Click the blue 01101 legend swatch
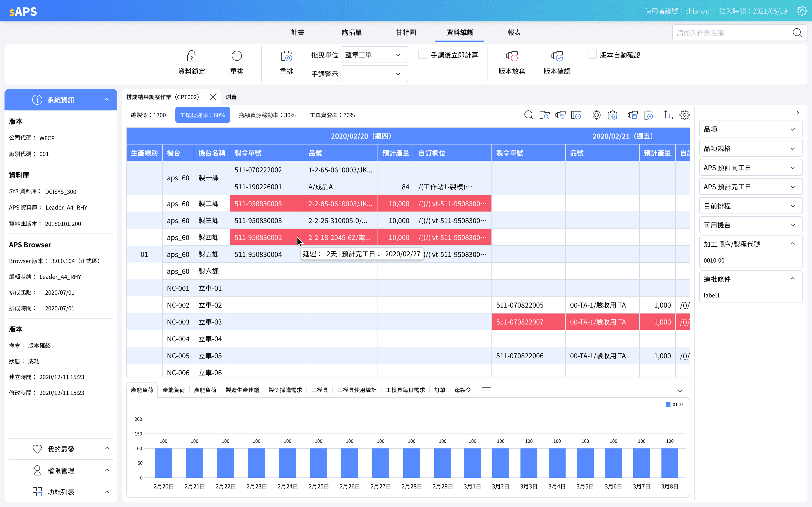812x507 pixels. pyautogui.click(x=668, y=405)
